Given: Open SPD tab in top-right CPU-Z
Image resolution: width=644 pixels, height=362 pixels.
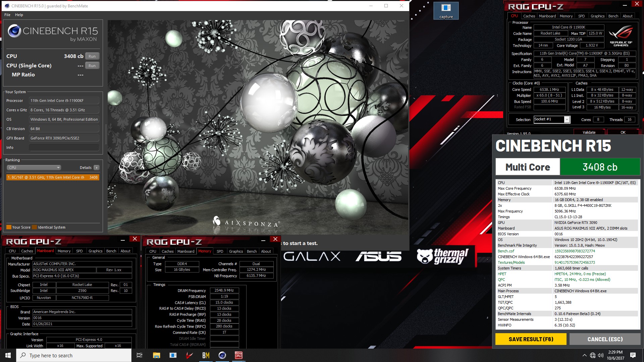Looking at the screenshot, I should click(x=581, y=16).
